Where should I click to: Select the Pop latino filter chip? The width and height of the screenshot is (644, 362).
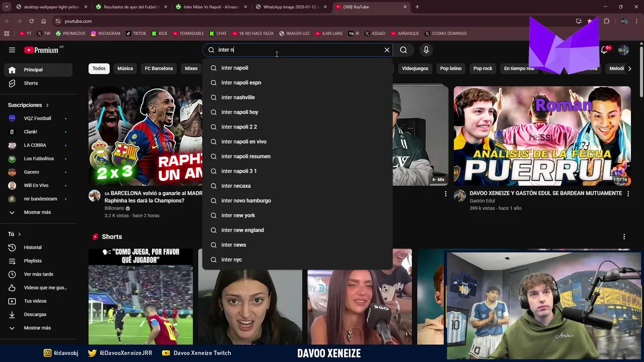pos(451,68)
